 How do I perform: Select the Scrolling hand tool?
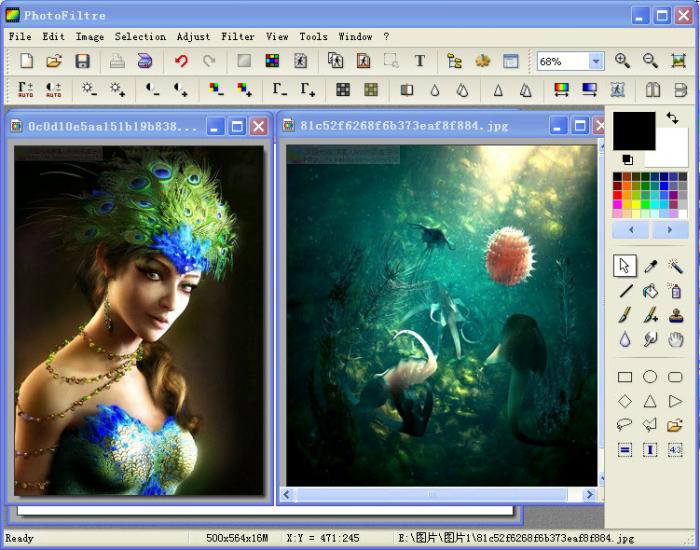click(x=675, y=340)
